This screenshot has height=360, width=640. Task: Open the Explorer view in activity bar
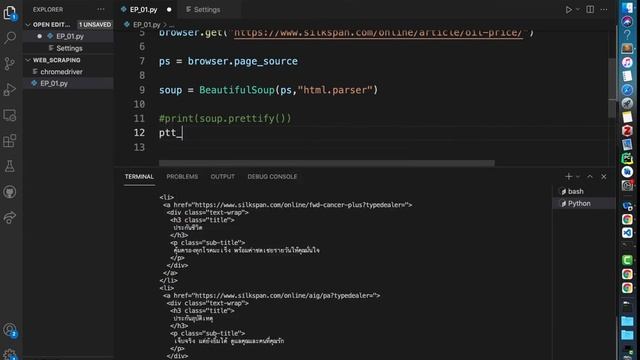(x=9, y=13)
